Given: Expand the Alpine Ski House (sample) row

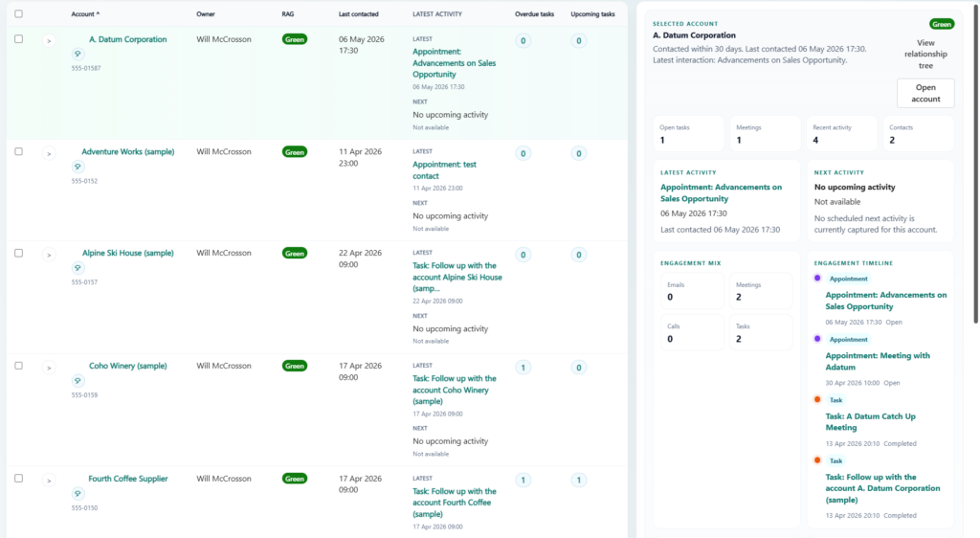Looking at the screenshot, I should [49, 255].
